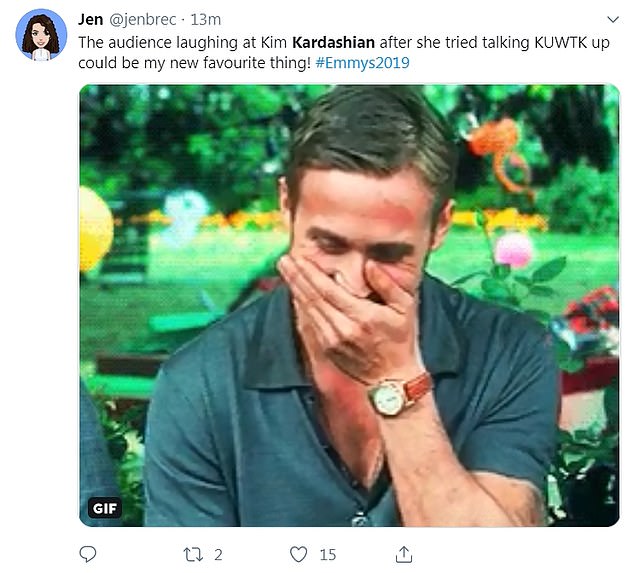Viewport: 634px width, 573px height.
Task: Visit the @jenbrec handle
Action: pyautogui.click(x=143, y=20)
